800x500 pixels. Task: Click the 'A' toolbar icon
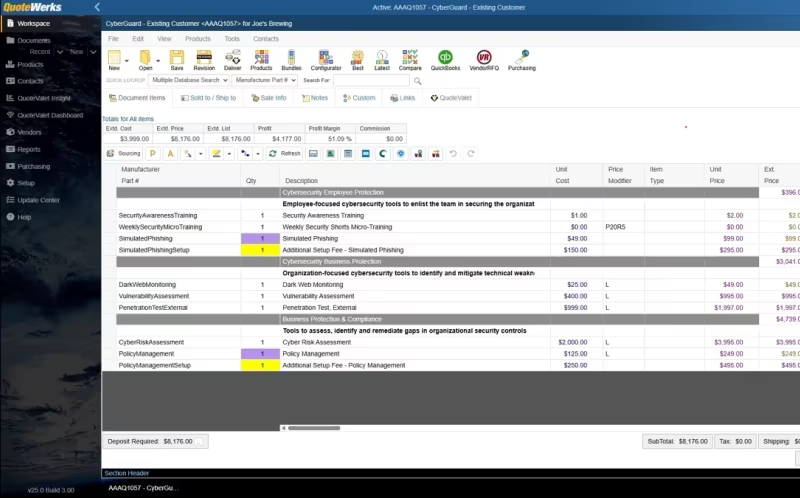170,154
